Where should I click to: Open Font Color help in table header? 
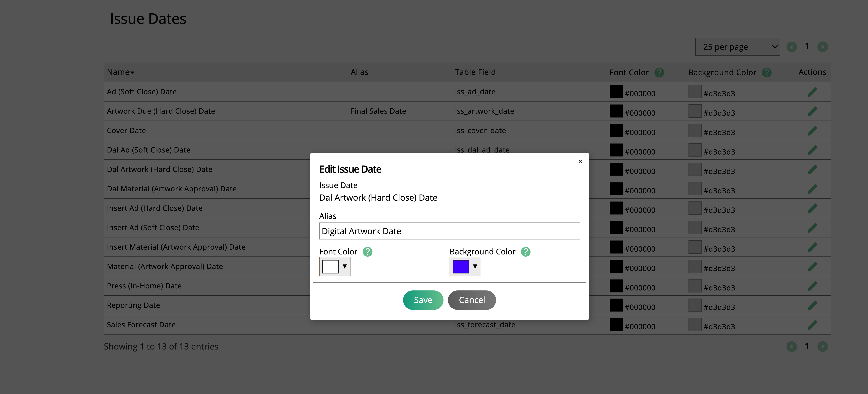[x=659, y=72]
